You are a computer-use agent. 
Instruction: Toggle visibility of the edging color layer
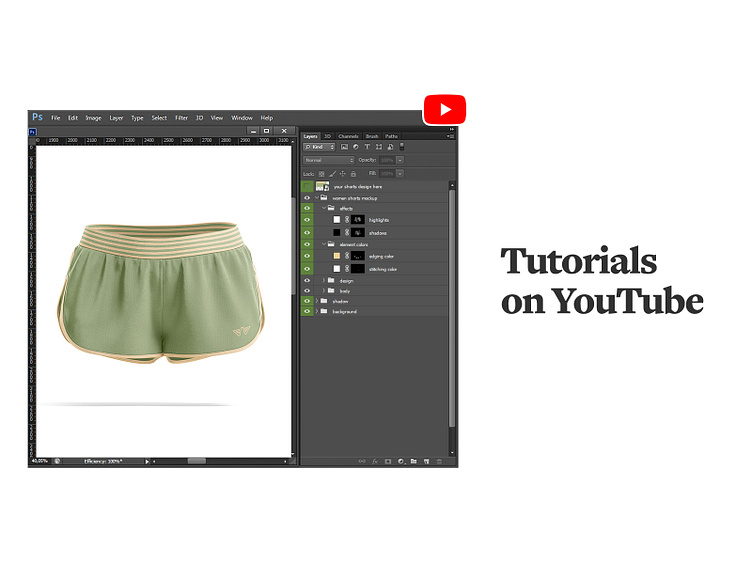pyautogui.click(x=307, y=256)
